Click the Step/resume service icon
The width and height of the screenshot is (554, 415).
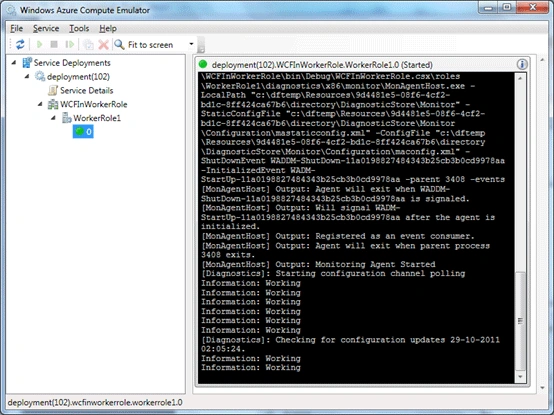pos(70,45)
